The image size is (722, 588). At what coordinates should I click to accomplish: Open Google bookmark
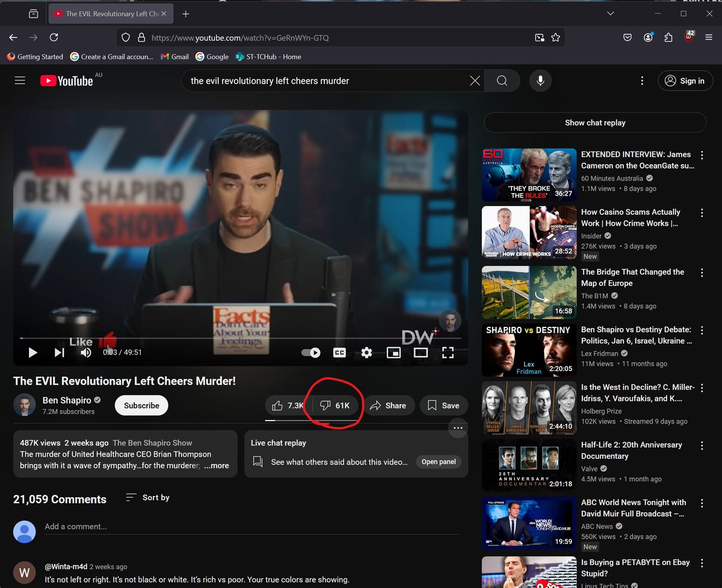tap(211, 57)
